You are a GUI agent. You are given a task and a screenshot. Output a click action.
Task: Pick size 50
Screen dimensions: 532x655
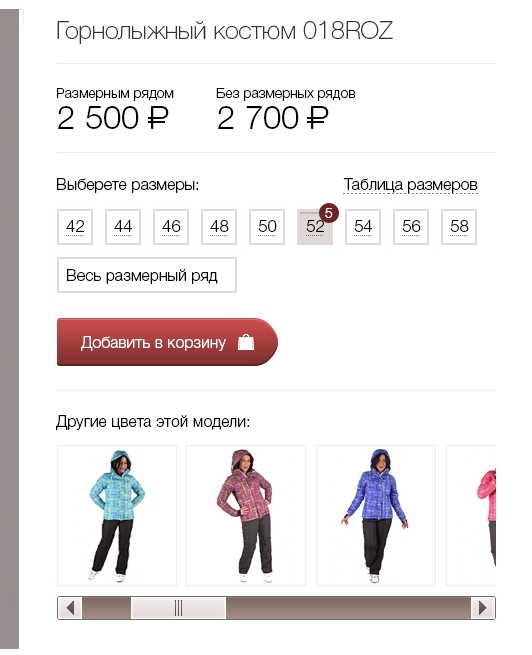click(x=267, y=227)
